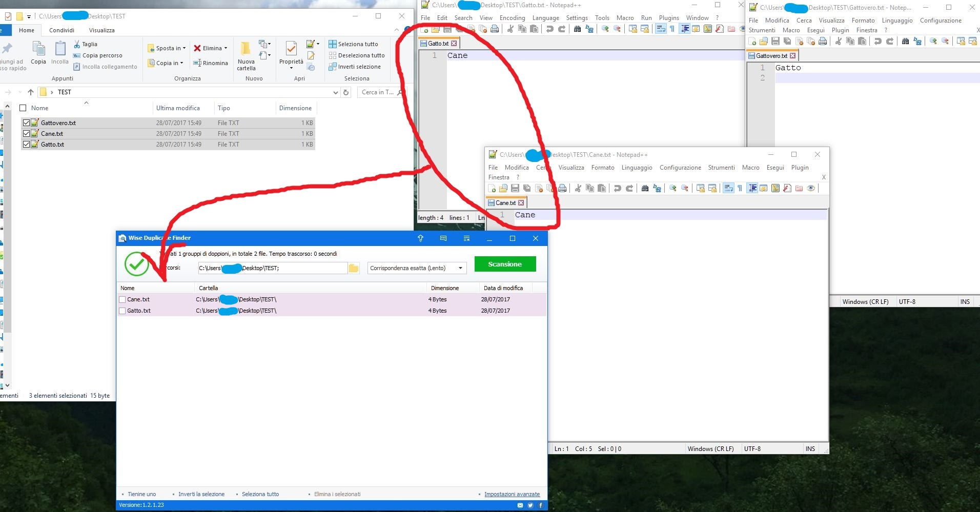Click the Up arrow in Explorer navigation bar
The height and width of the screenshot is (512, 980).
tap(31, 92)
